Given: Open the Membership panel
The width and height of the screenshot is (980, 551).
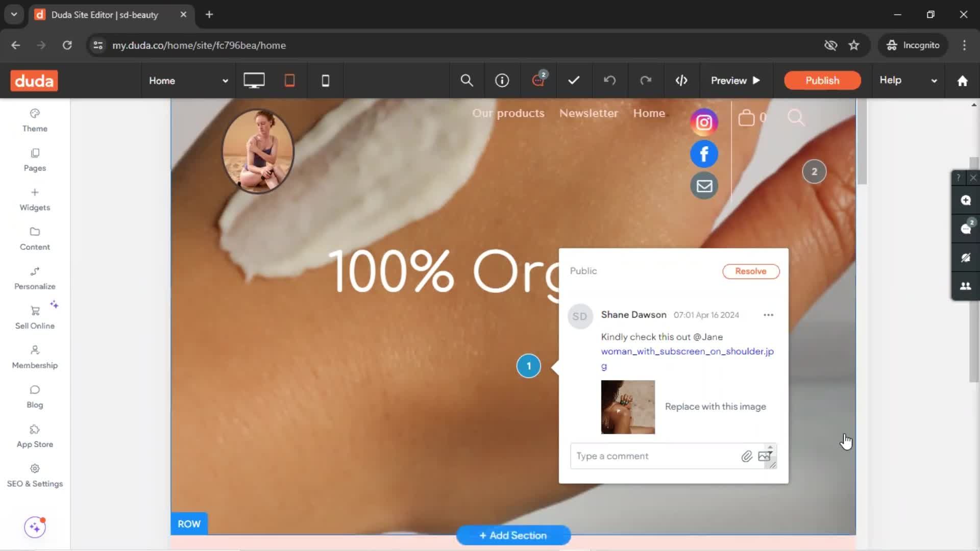Looking at the screenshot, I should point(35,357).
